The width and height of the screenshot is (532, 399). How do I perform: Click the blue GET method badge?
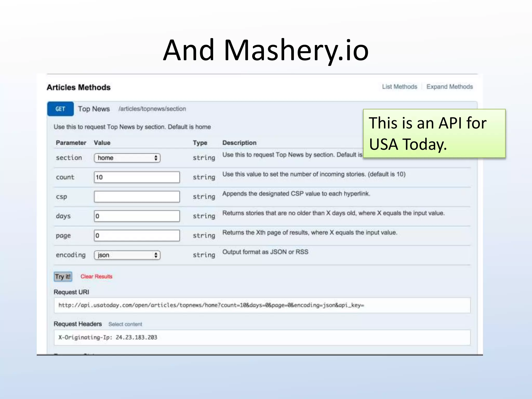click(60, 109)
